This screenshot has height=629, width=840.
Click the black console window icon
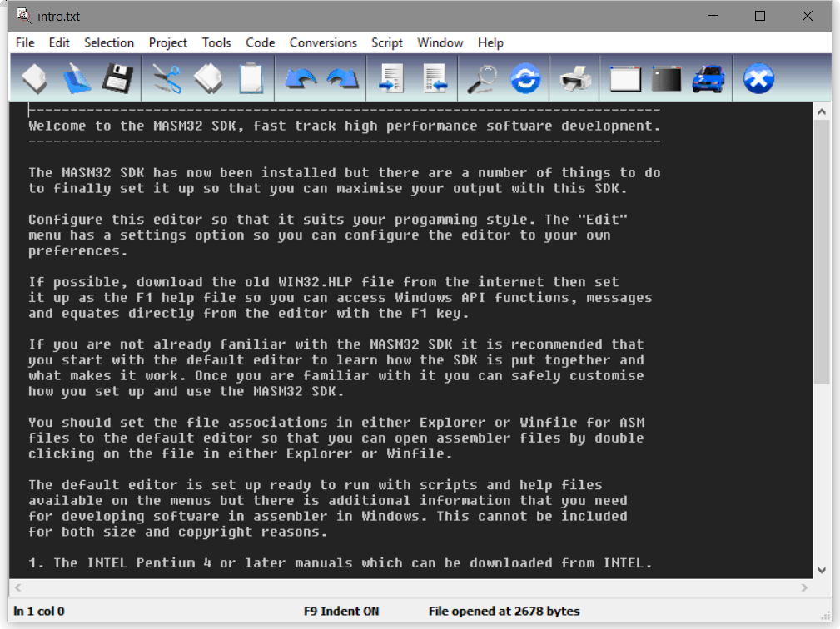click(667, 79)
